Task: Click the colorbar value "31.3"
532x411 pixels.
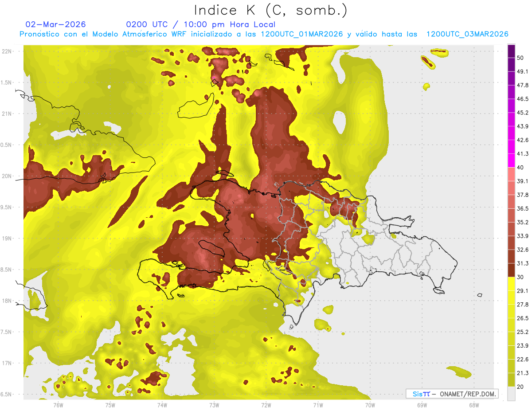Action: [x=523, y=263]
